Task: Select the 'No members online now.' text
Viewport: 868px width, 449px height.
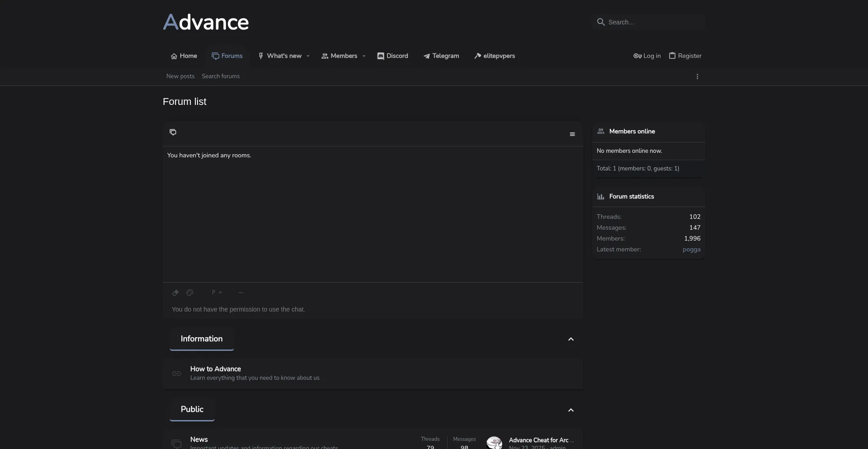Action: coord(629,151)
